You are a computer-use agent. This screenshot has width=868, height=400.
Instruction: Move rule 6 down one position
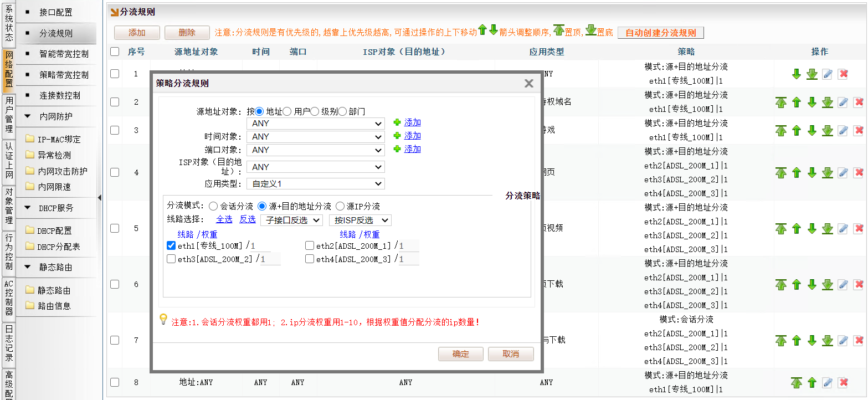[811, 284]
